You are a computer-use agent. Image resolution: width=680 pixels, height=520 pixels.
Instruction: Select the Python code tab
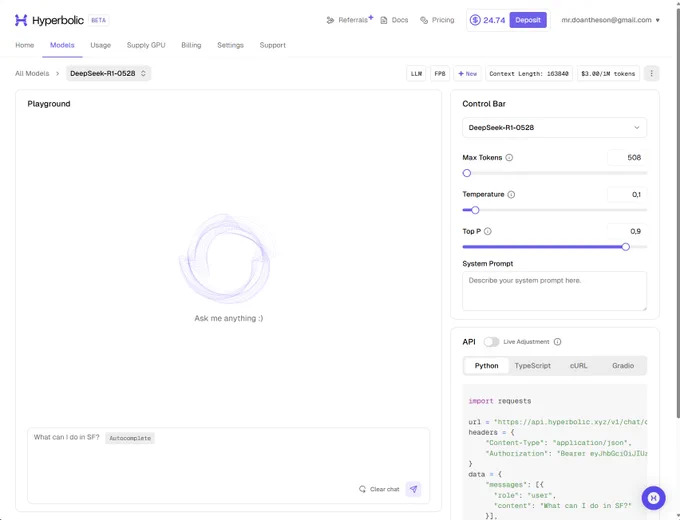(x=486, y=366)
